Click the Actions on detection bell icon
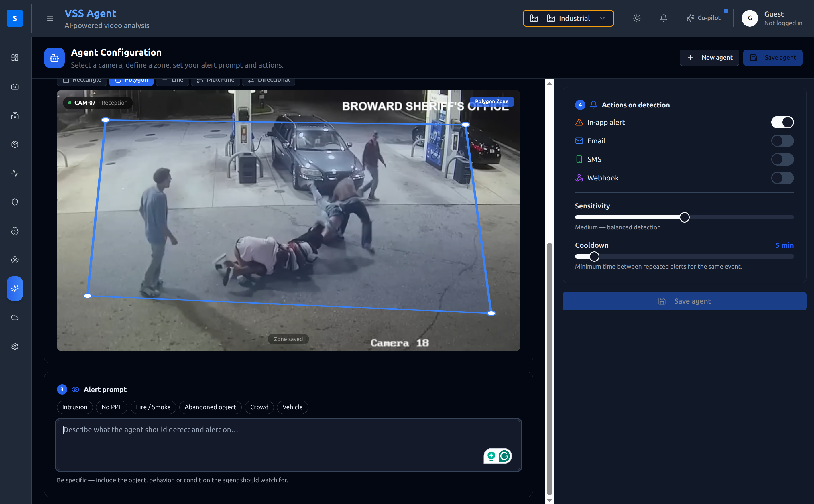This screenshot has width=814, height=504. pos(593,105)
